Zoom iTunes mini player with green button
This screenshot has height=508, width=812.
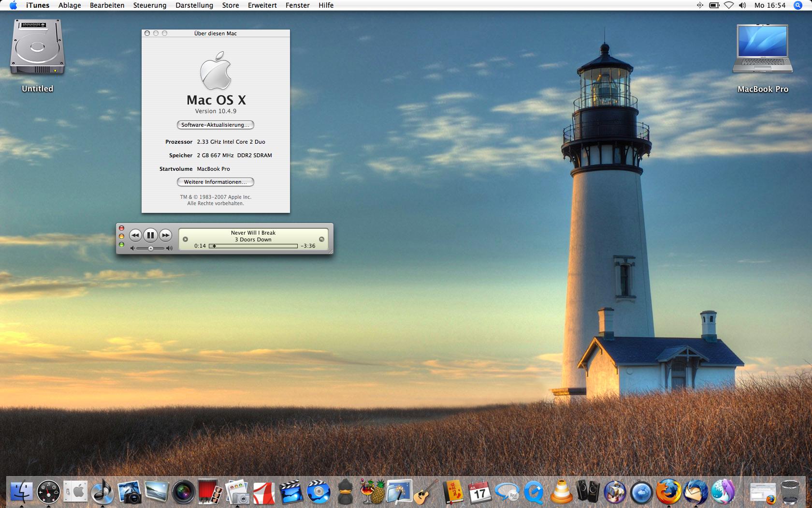coord(121,245)
